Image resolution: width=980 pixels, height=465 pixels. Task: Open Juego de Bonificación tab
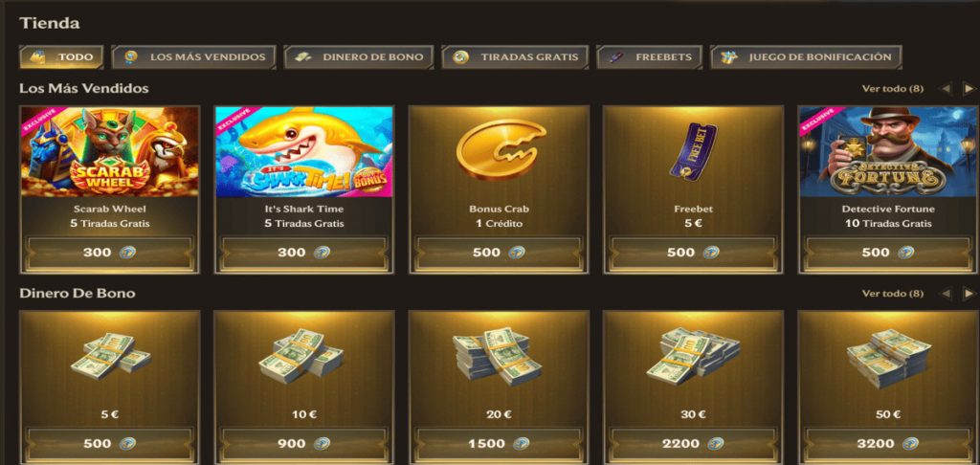pyautogui.click(x=806, y=56)
